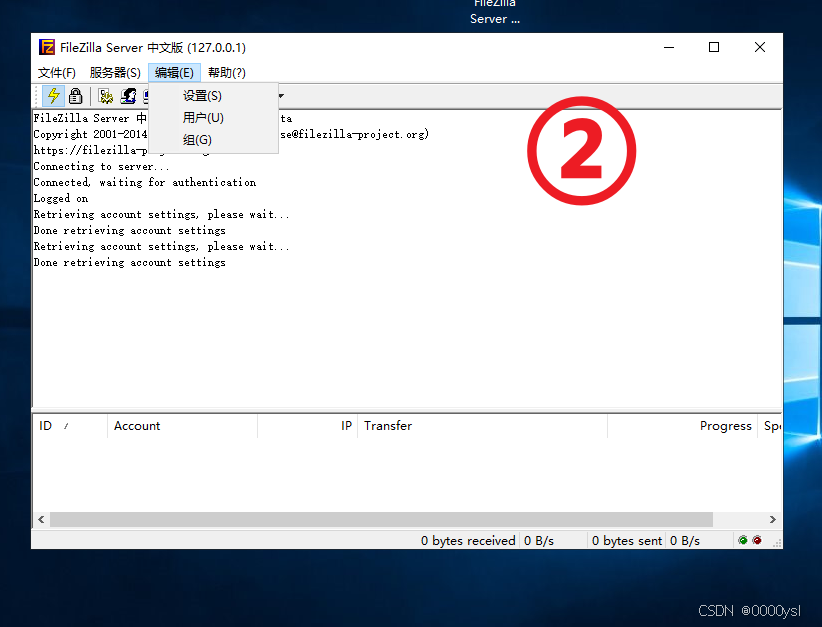Click the padlock lock server icon

point(75,96)
